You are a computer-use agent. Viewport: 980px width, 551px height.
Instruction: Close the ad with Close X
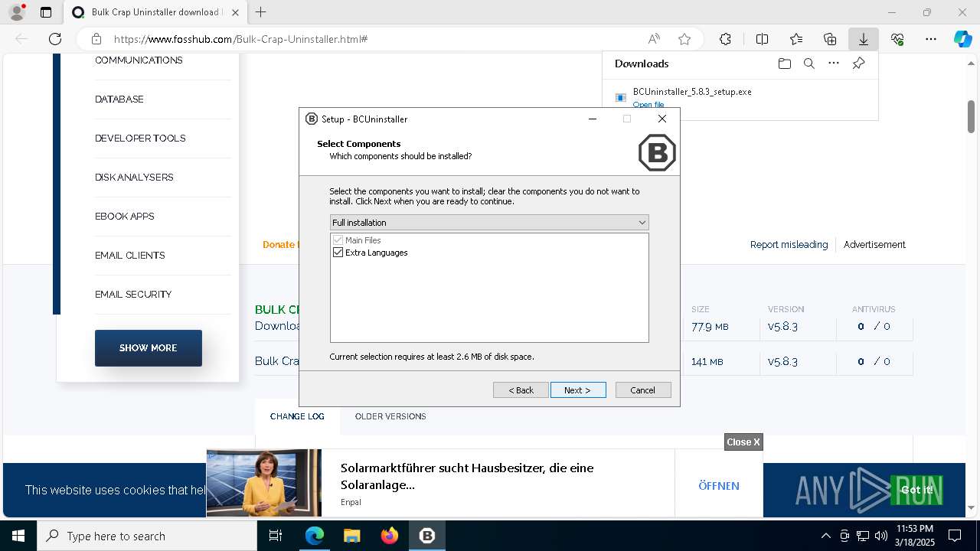(x=743, y=442)
